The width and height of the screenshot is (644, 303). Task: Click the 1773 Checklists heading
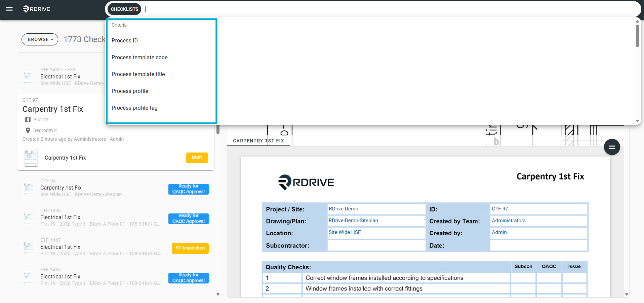pyautogui.click(x=84, y=39)
